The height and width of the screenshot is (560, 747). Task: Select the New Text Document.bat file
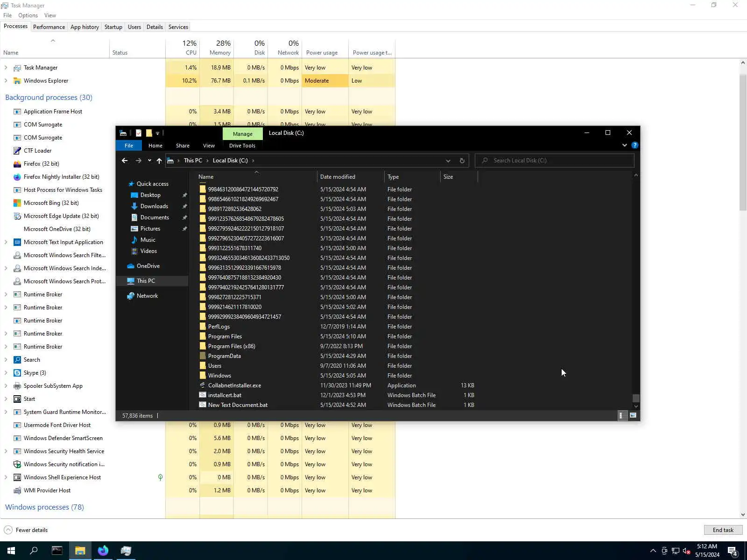[238, 405]
